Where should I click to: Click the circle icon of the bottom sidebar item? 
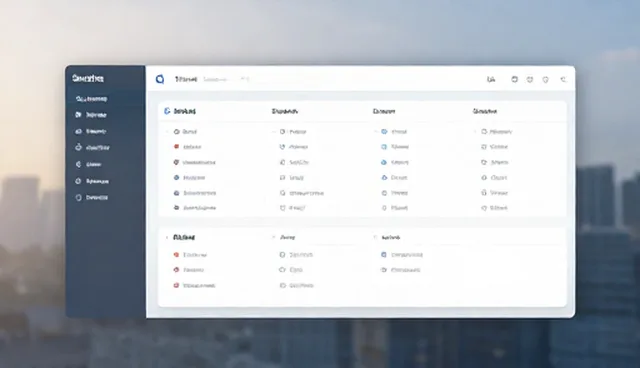click(78, 197)
